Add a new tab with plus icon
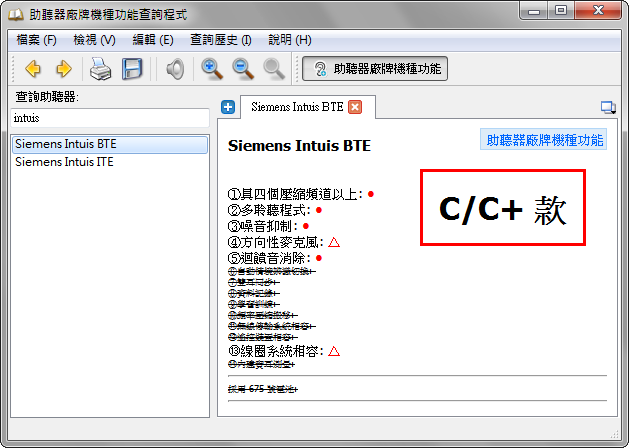Image resolution: width=629 pixels, height=448 pixels. (228, 107)
